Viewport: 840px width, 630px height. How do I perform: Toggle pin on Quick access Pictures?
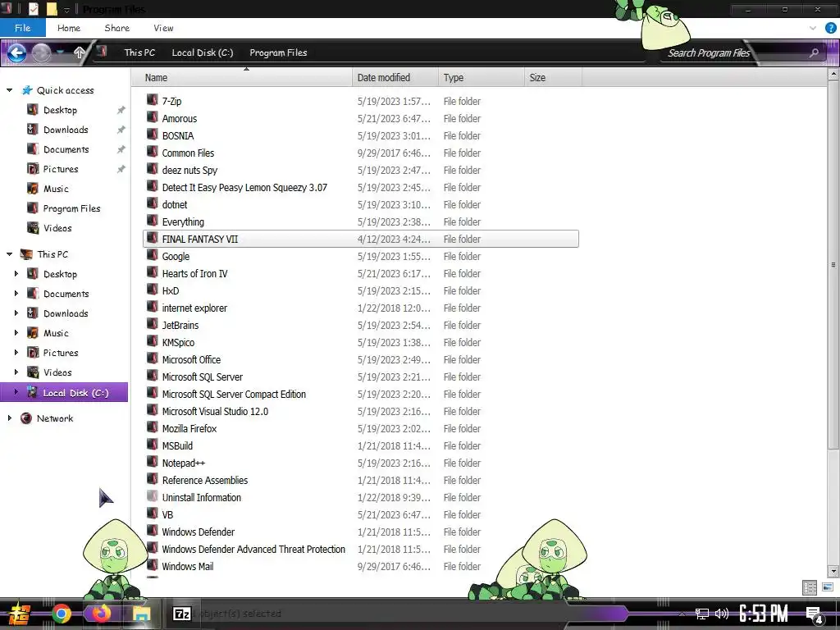pyautogui.click(x=121, y=169)
